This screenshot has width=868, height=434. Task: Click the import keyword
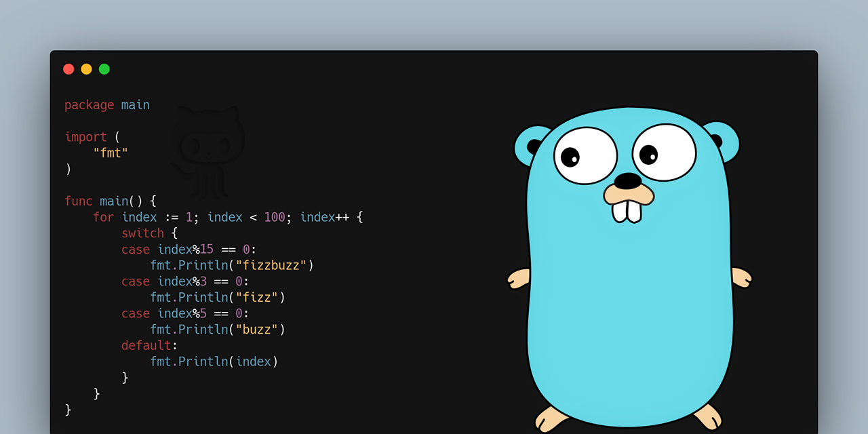pyautogui.click(x=85, y=137)
